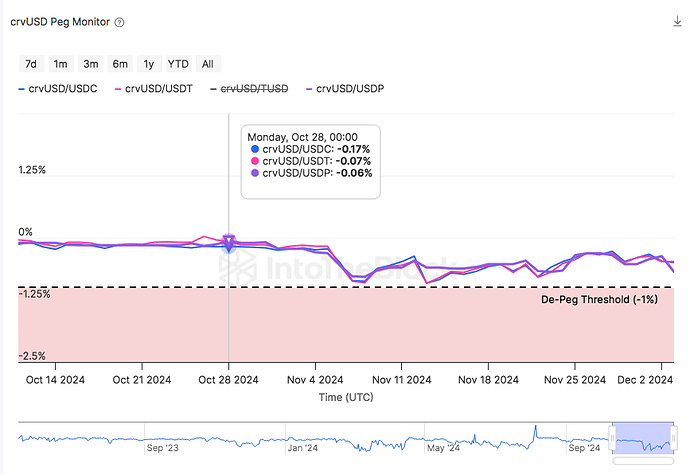Click the May '24 area in navigator
The width and height of the screenshot is (690, 475).
click(443, 448)
